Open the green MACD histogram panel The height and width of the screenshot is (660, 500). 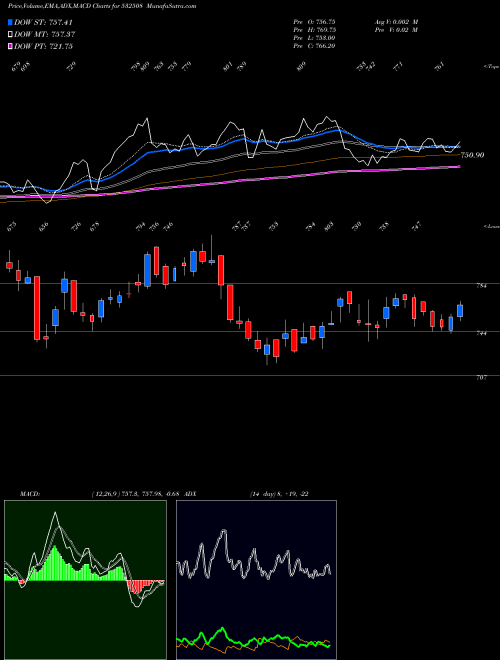tap(85, 580)
